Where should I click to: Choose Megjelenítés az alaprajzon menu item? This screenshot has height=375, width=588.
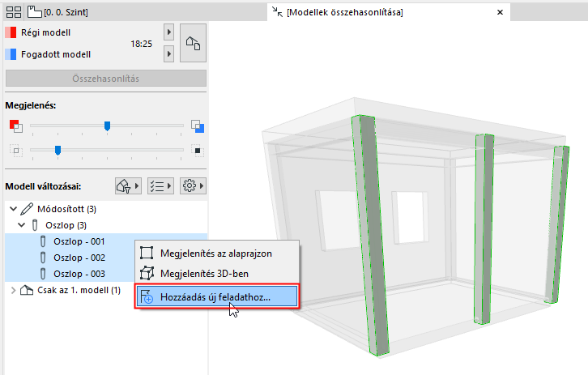coord(217,254)
